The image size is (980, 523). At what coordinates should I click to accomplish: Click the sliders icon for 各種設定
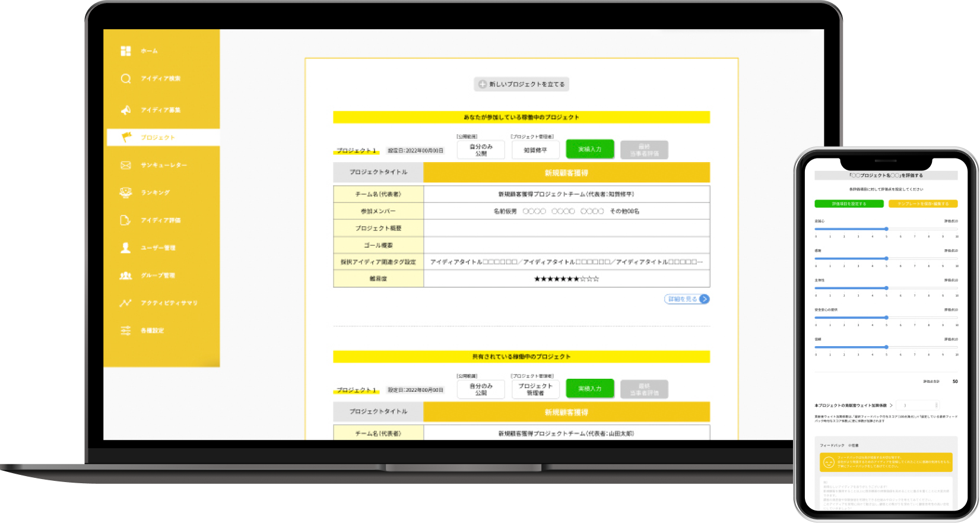125,331
